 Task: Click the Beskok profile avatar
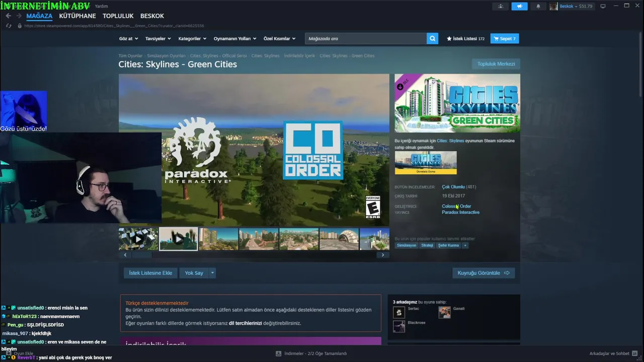(553, 6)
